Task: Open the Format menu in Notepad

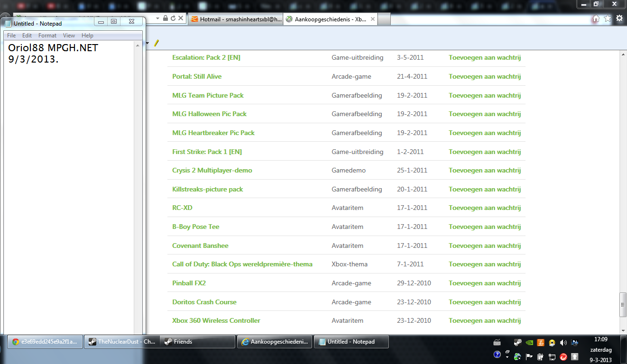Action: 47,36
